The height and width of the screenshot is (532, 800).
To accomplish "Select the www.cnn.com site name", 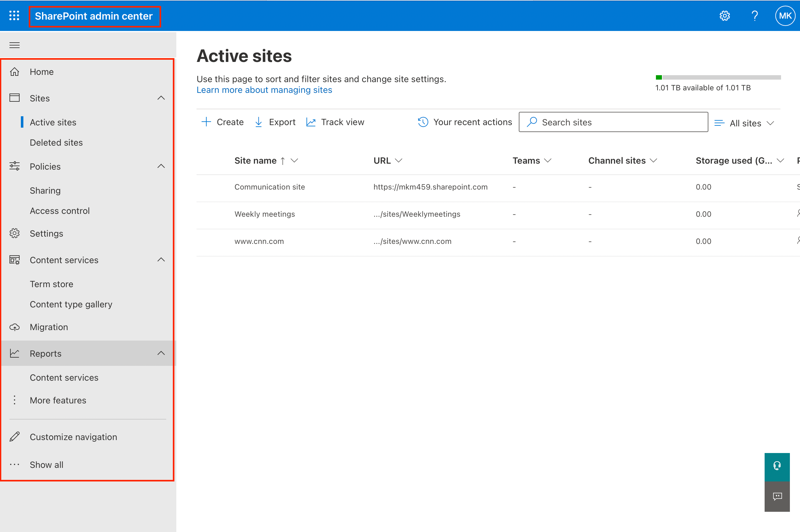I will (x=259, y=241).
